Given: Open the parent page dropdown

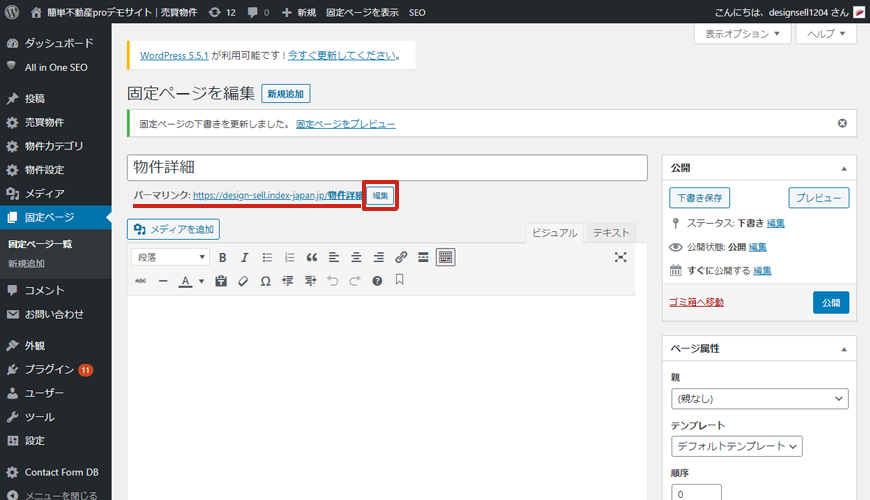Looking at the screenshot, I should coord(759,399).
